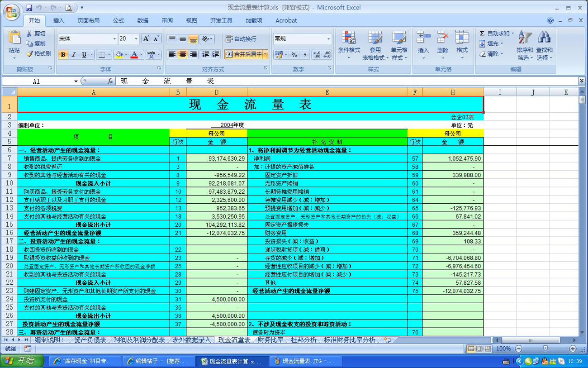The image size is (588, 368).
Task: Click the zoom slider handle
Action: 545,349
